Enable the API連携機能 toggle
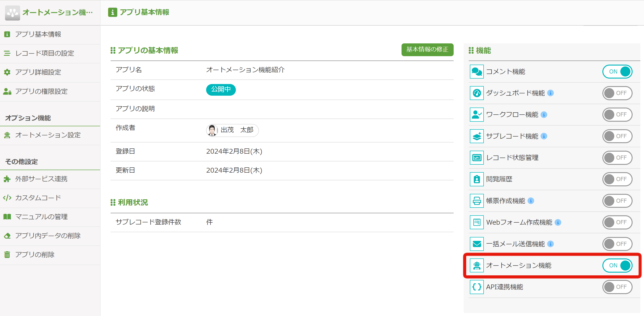 tap(617, 287)
